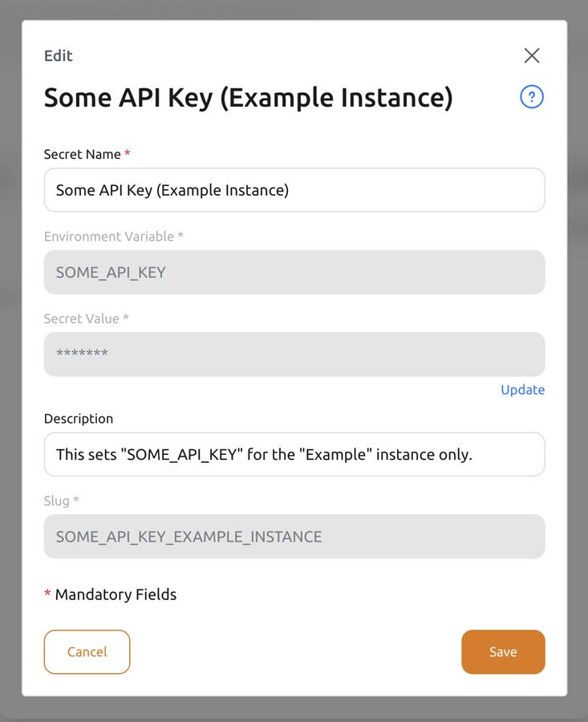The image size is (588, 722).
Task: Click the "Edit" header text
Action: 59,55
